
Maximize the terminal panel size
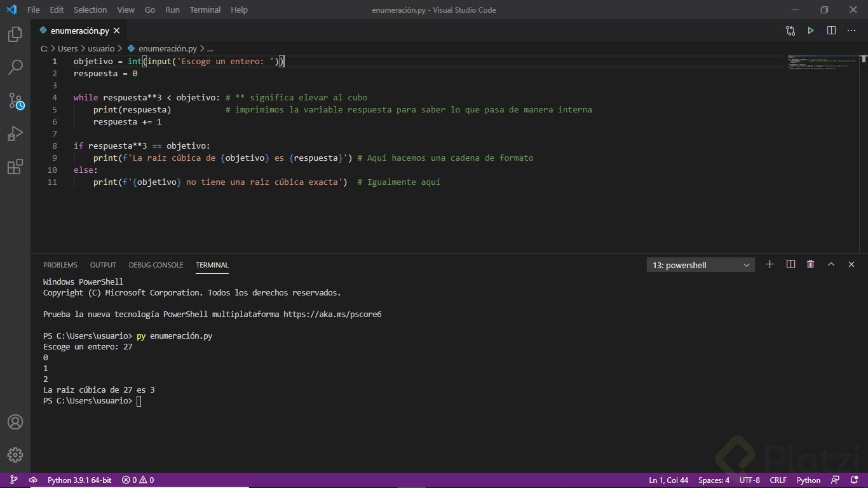pyautogui.click(x=831, y=264)
